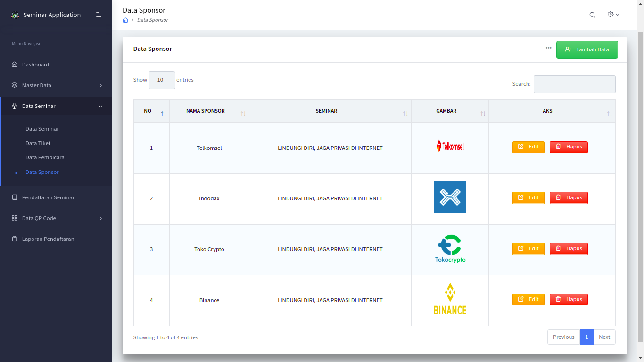
Task: Sort table by the Seminar column
Action: coord(330,111)
